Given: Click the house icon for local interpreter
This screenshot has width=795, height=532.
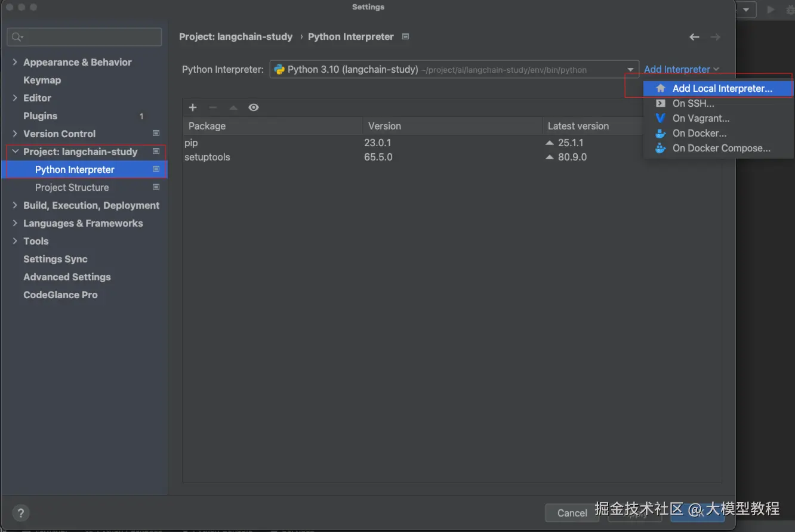Looking at the screenshot, I should (660, 88).
